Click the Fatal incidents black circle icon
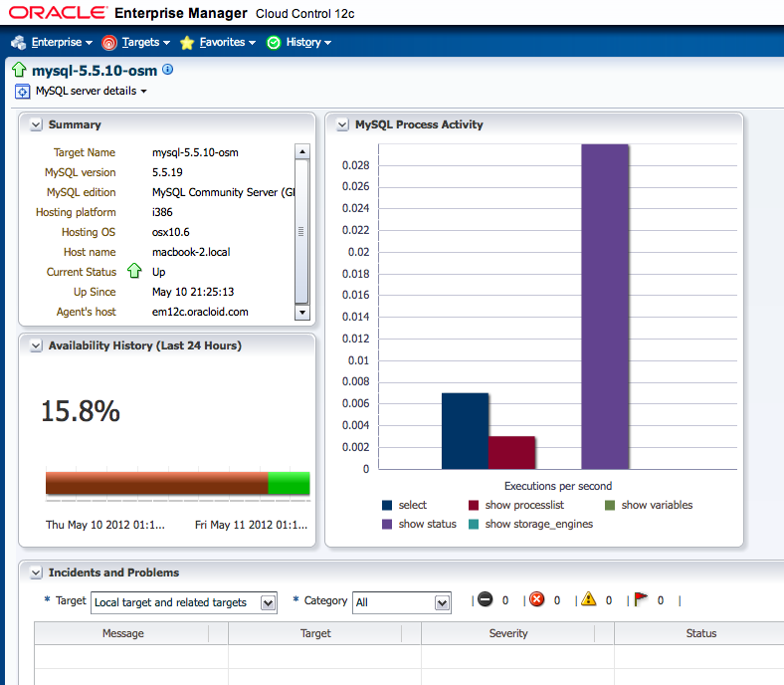 pos(485,599)
